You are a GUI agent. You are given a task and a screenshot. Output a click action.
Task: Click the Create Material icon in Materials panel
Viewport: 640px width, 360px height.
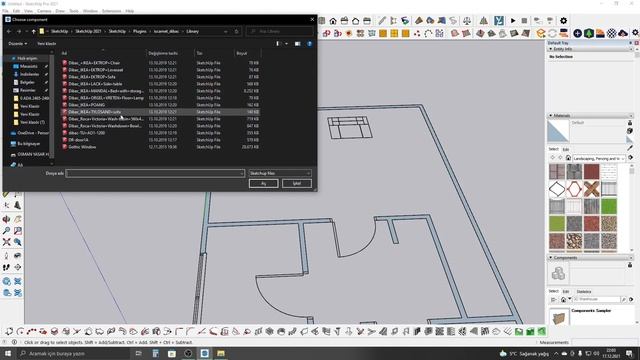[630, 131]
